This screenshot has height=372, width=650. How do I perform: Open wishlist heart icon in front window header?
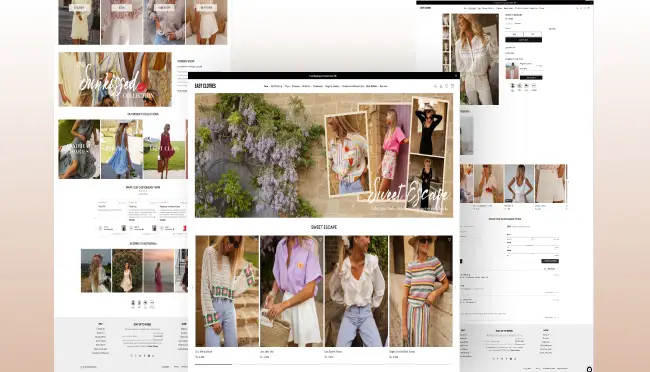click(x=446, y=86)
